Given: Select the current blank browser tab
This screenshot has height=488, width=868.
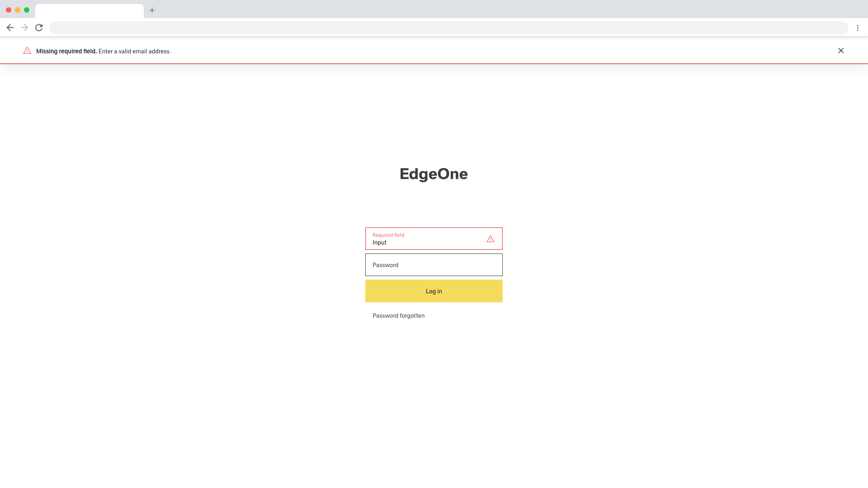Looking at the screenshot, I should (x=90, y=11).
